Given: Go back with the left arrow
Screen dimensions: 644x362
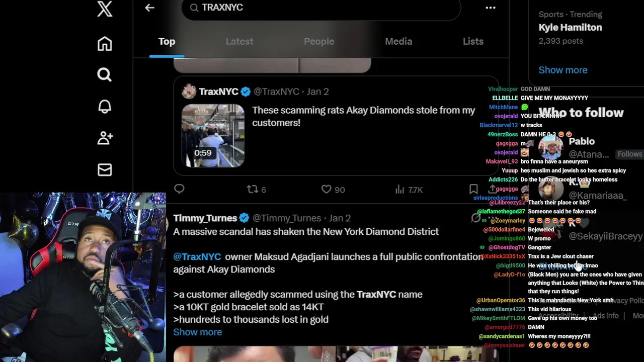Looking at the screenshot, I should pos(149,8).
